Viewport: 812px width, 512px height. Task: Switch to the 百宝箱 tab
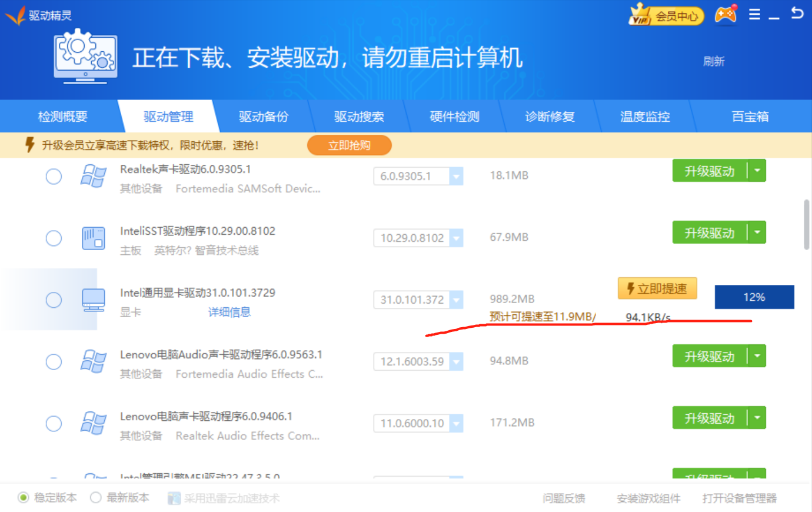point(750,117)
